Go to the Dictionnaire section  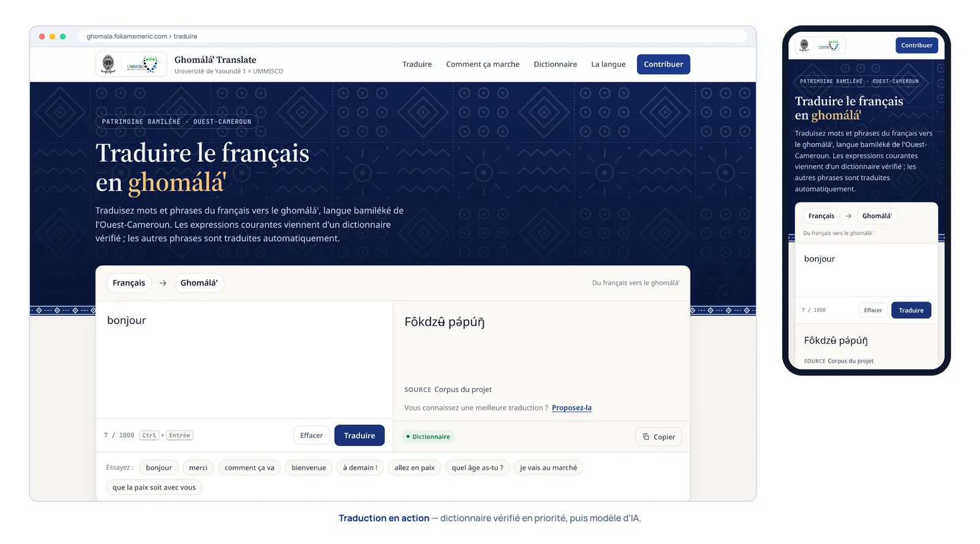click(555, 64)
